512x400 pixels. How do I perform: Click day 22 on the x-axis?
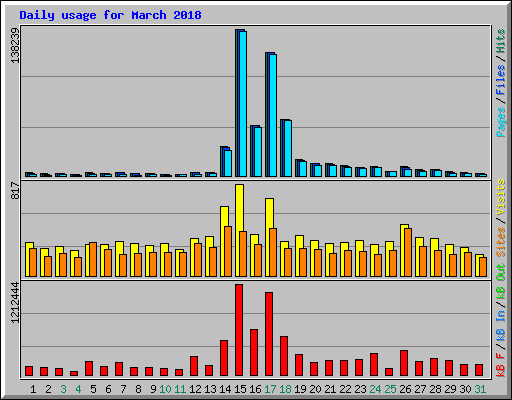(345, 389)
